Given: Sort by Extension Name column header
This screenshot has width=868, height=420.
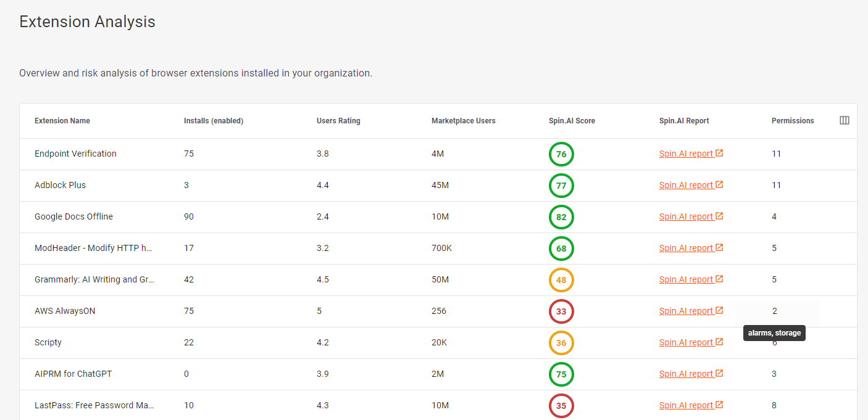Looking at the screenshot, I should (x=62, y=121).
